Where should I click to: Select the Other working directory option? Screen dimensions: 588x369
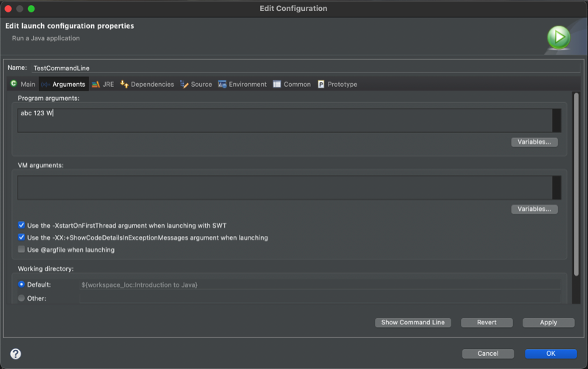(21, 298)
